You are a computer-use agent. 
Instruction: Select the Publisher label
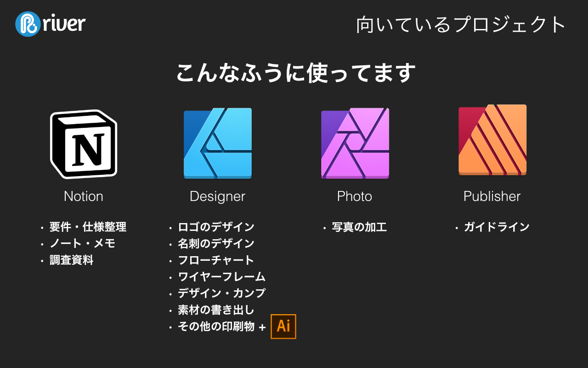pyautogui.click(x=492, y=196)
